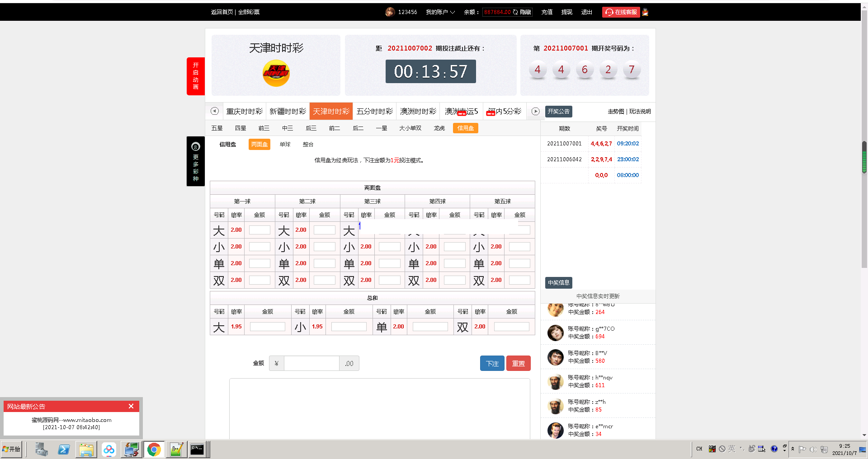Open Baidu Netdisk from the taskbar
Image resolution: width=868 pixels, height=459 pixels.
tap(108, 449)
